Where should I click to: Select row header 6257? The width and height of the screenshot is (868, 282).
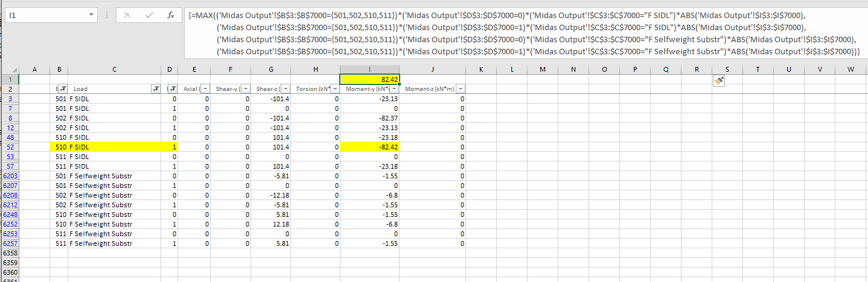tap(10, 243)
